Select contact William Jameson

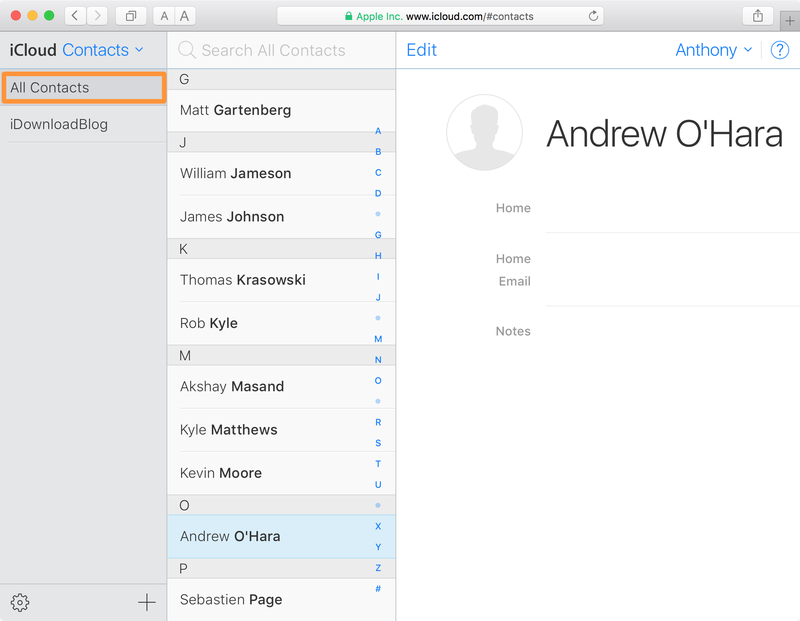coord(281,173)
